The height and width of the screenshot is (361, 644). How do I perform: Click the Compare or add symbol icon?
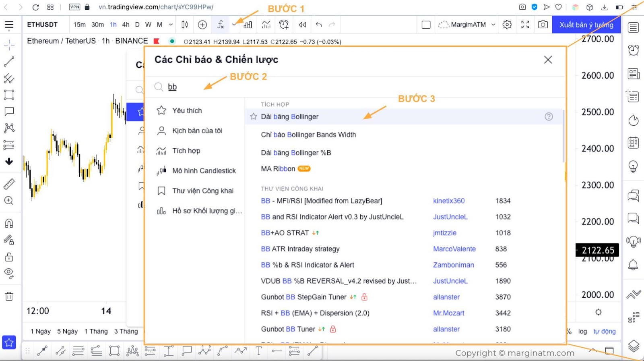202,25
